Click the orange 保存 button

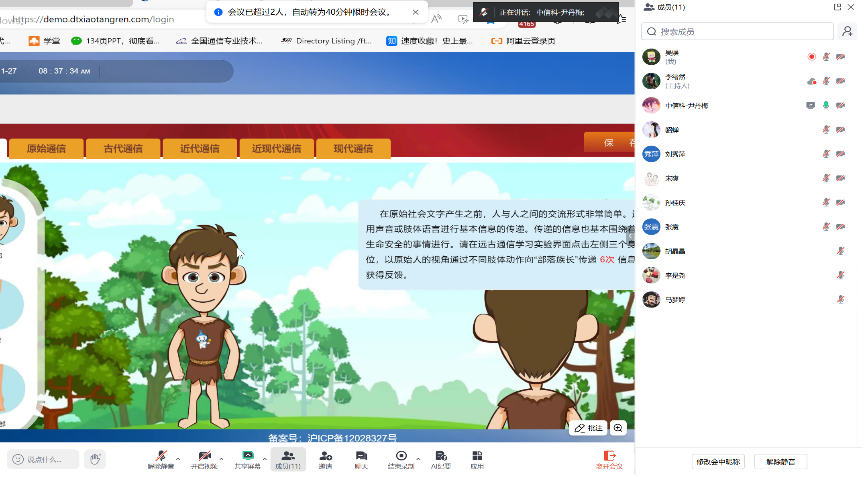(609, 142)
